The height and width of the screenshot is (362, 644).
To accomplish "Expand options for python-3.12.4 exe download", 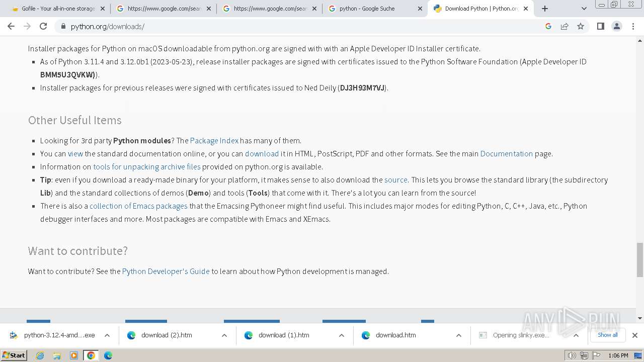I will (x=107, y=335).
